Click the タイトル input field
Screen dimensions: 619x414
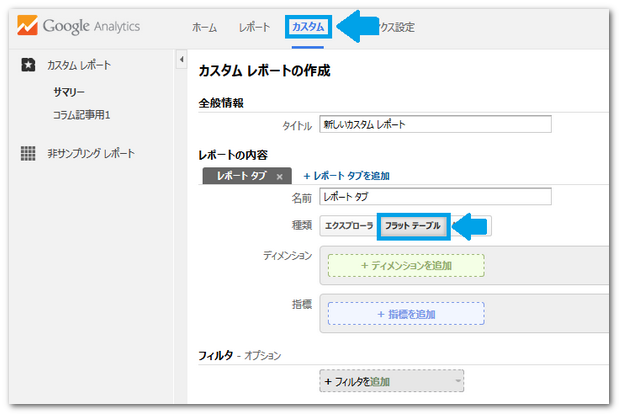435,124
